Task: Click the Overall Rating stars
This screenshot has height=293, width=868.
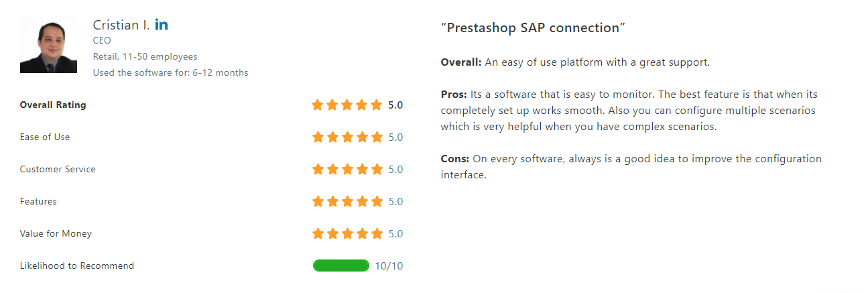Action: coord(347,105)
